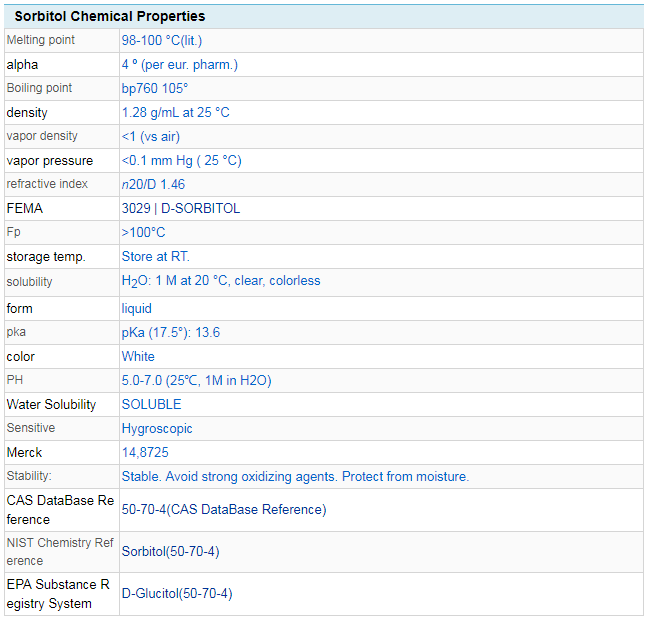Click the vapor density value <1 (vs air)
The image size is (648, 621).
tap(150, 136)
